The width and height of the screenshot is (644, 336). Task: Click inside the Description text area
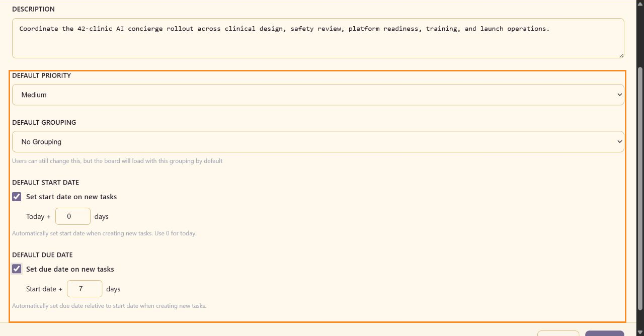pyautogui.click(x=318, y=38)
